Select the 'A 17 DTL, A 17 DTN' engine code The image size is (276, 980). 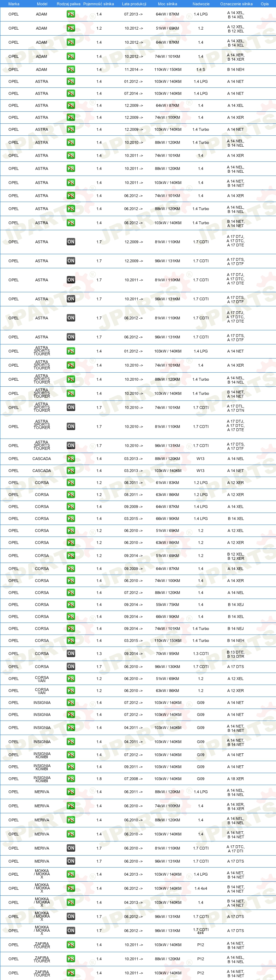click(x=236, y=408)
